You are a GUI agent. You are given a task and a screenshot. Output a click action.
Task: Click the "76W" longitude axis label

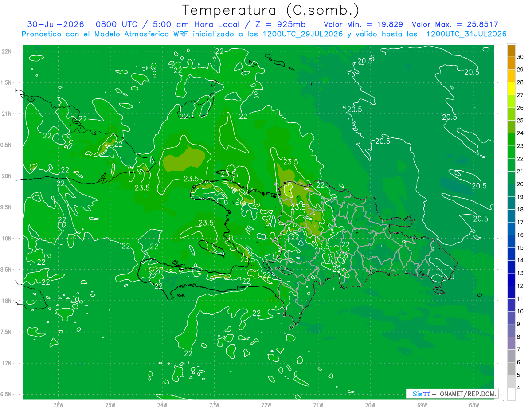[x=58, y=405]
